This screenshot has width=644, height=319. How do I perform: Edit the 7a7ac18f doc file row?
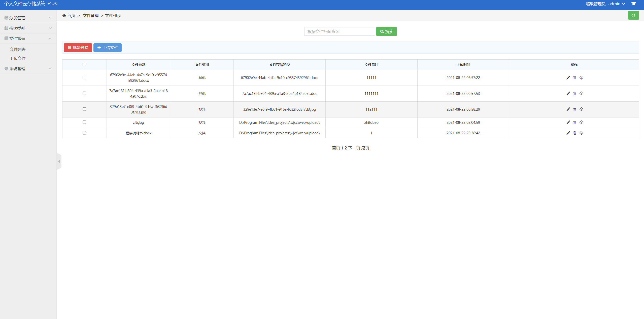pos(568,94)
